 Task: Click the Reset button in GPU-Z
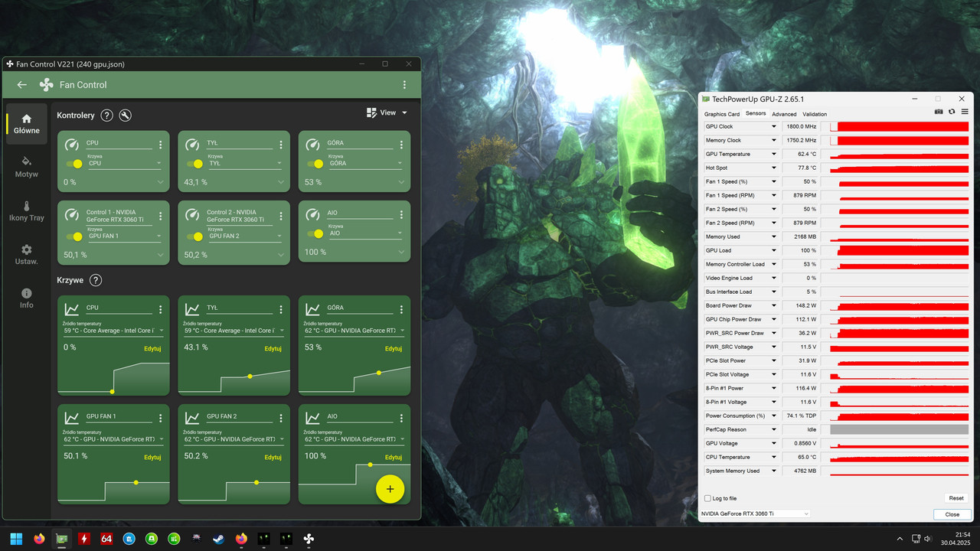pyautogui.click(x=955, y=498)
